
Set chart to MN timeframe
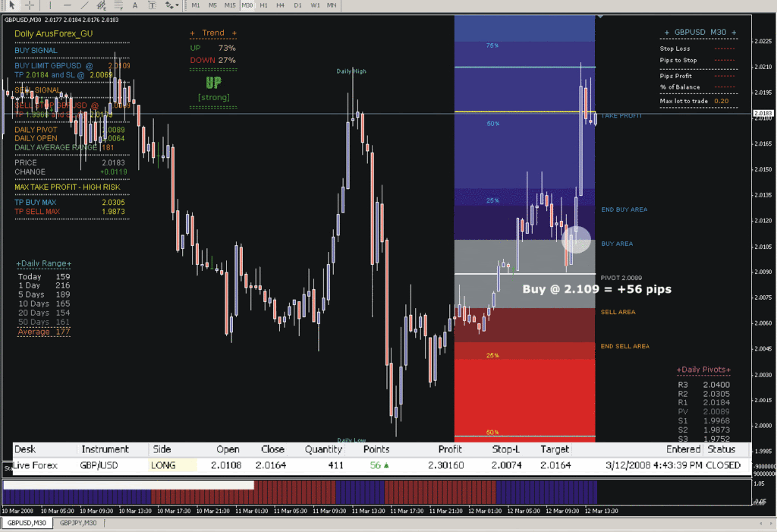332,5
